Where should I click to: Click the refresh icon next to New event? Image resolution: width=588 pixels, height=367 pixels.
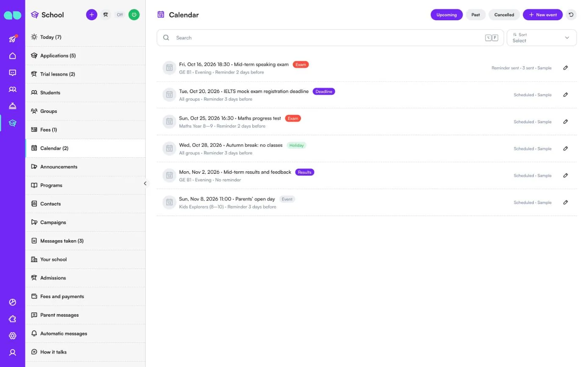[571, 15]
